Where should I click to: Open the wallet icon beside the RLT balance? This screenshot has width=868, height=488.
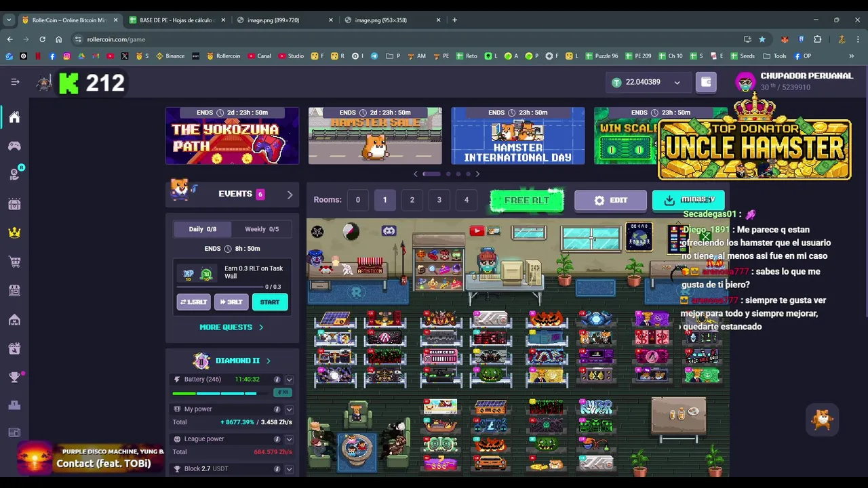click(x=706, y=82)
